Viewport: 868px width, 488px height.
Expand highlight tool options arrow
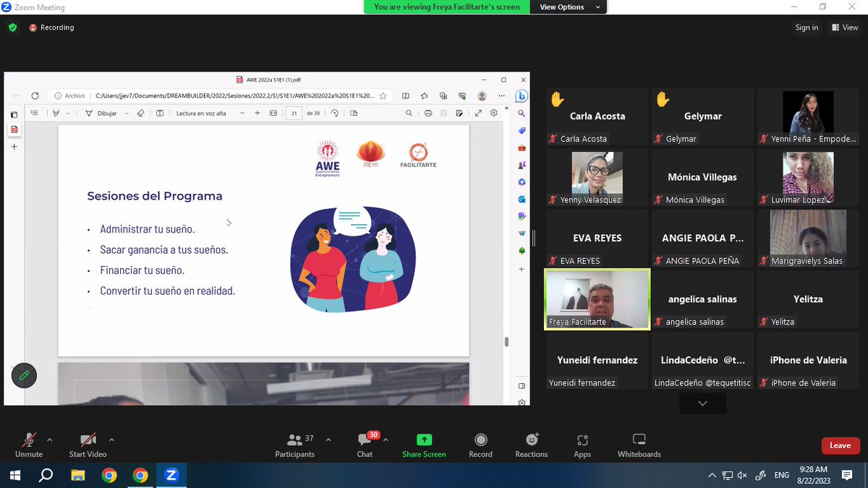[x=69, y=114]
